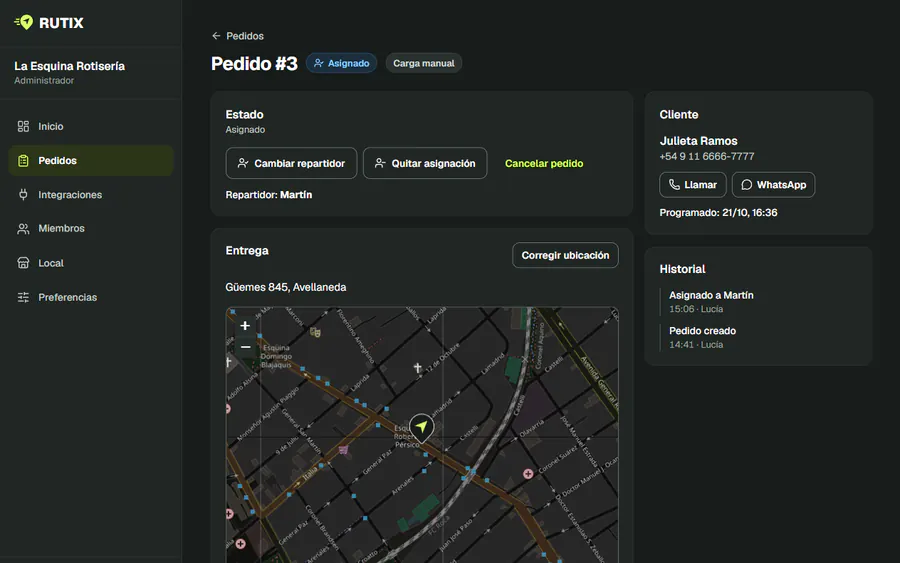Image resolution: width=900 pixels, height=563 pixels.
Task: Click the RUTIX logo icon
Action: click(24, 22)
